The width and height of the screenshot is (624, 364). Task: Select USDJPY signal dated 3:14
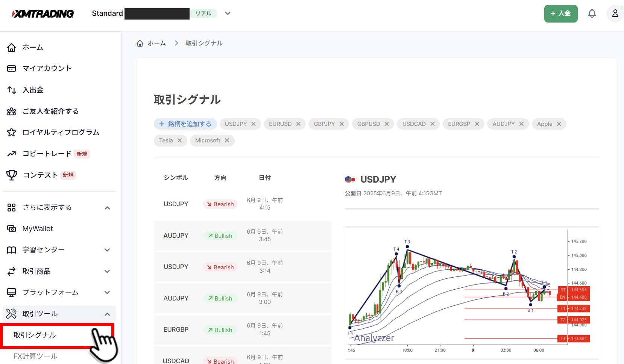tap(243, 267)
